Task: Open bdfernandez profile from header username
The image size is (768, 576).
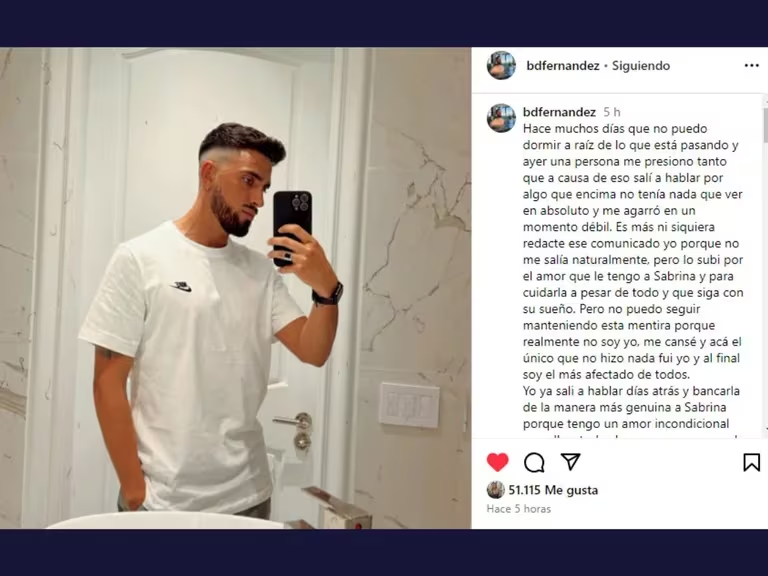Action: pyautogui.click(x=563, y=66)
